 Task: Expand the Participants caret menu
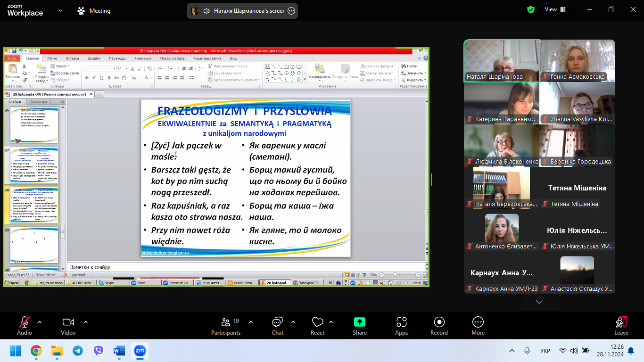pos(251,322)
